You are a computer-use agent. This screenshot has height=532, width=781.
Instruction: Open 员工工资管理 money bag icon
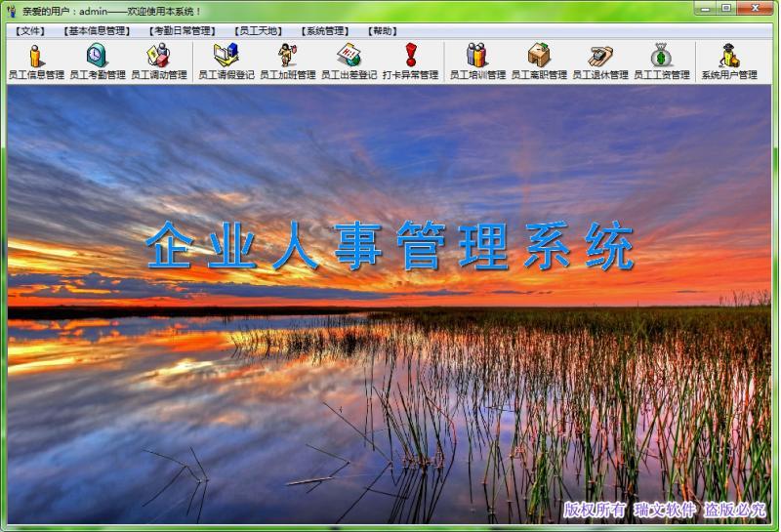[x=662, y=61]
